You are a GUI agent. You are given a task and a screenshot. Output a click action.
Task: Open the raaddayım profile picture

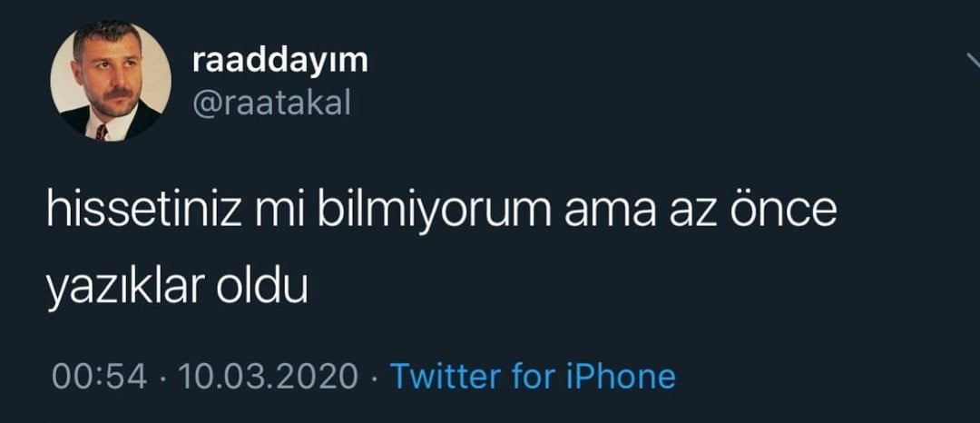pyautogui.click(x=111, y=81)
